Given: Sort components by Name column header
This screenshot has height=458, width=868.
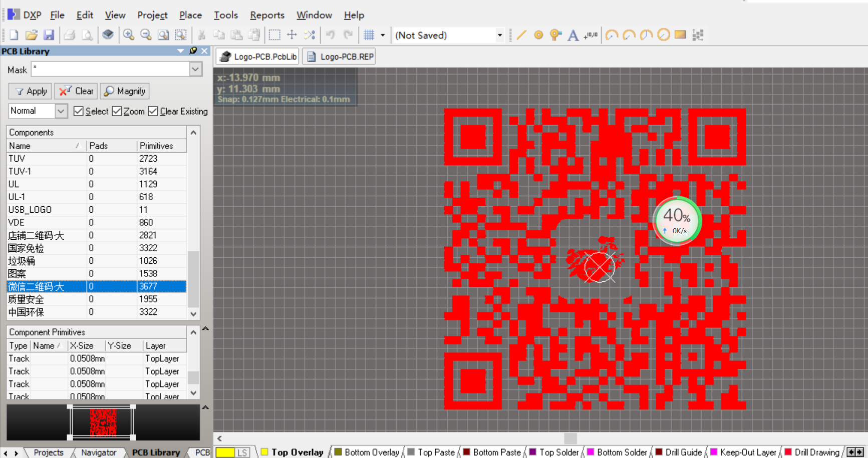Looking at the screenshot, I should tap(46, 146).
